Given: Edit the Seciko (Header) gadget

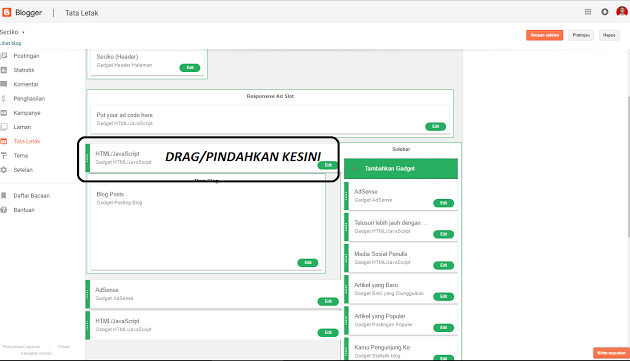Looking at the screenshot, I should 190,68.
